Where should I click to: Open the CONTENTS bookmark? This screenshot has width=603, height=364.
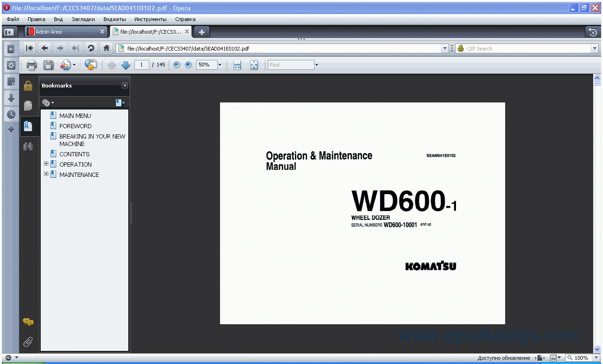pyautogui.click(x=74, y=154)
